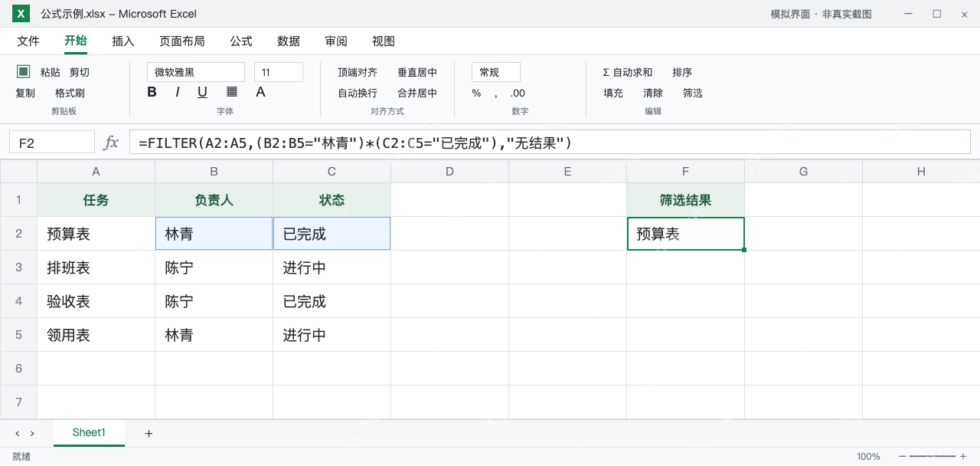Click the fx insert function icon

tap(111, 143)
